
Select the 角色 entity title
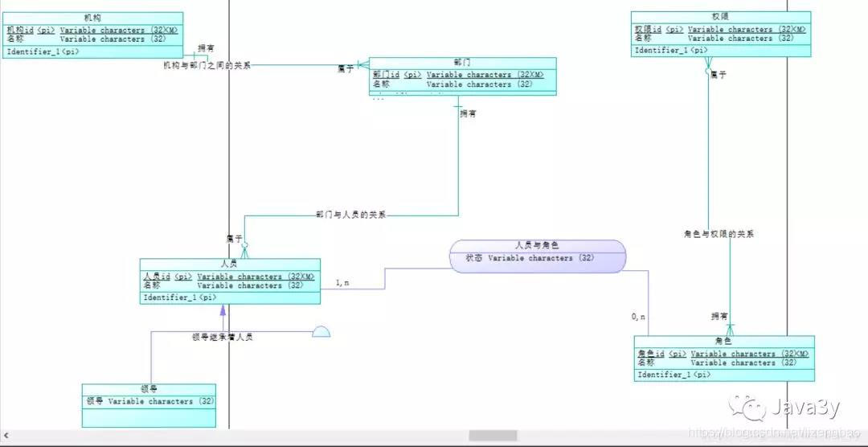723,342
